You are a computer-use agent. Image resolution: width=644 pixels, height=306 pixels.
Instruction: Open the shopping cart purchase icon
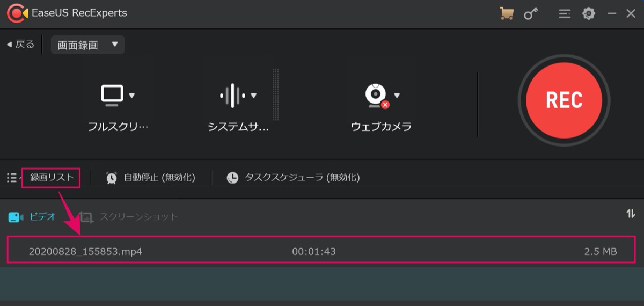(506, 13)
